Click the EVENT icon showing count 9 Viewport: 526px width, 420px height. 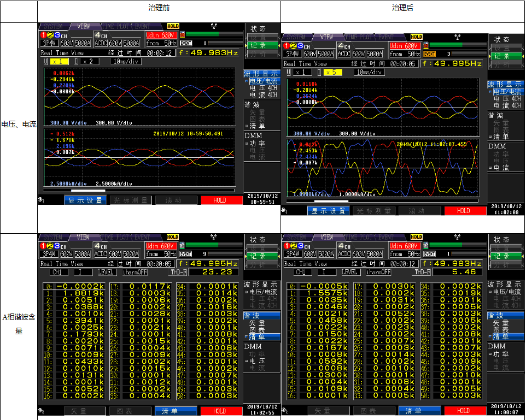coord(186,254)
